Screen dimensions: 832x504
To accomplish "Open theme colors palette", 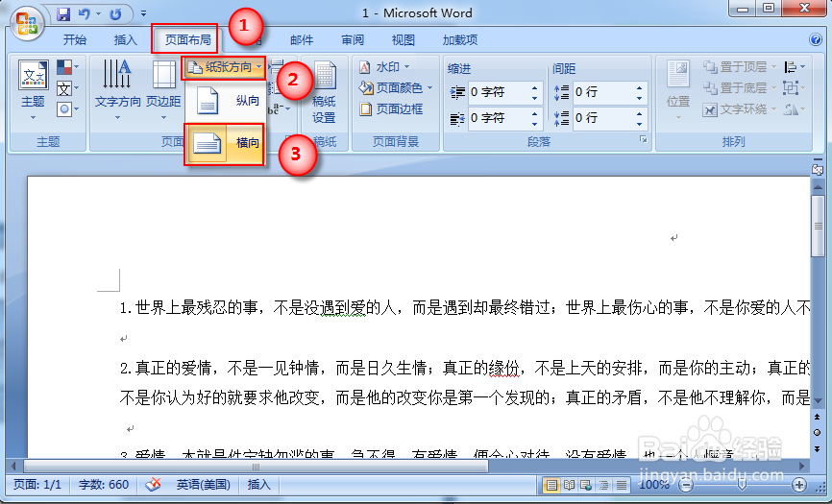I will click(x=67, y=67).
